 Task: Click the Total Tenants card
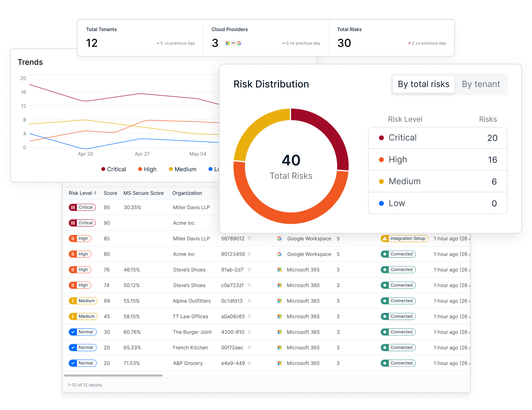click(x=140, y=38)
